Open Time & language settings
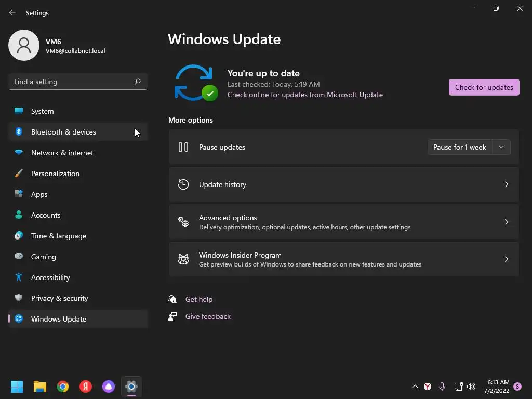This screenshot has height=399, width=532. (78, 235)
